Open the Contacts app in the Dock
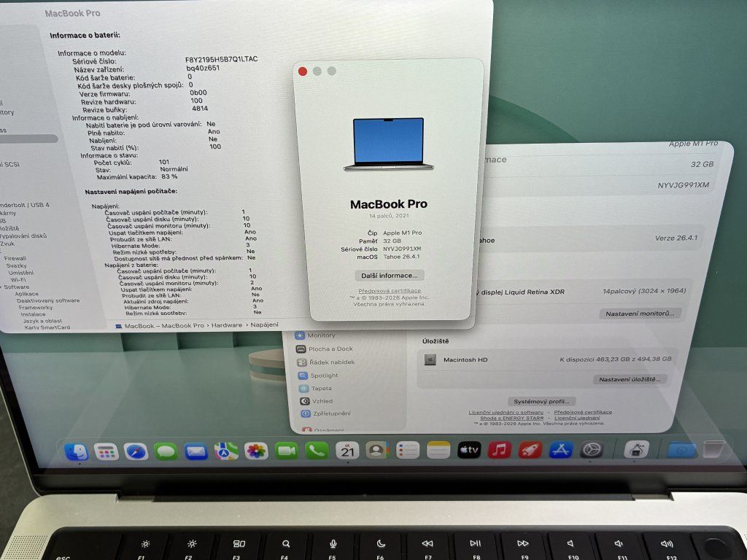The width and height of the screenshot is (747, 560). tap(377, 450)
